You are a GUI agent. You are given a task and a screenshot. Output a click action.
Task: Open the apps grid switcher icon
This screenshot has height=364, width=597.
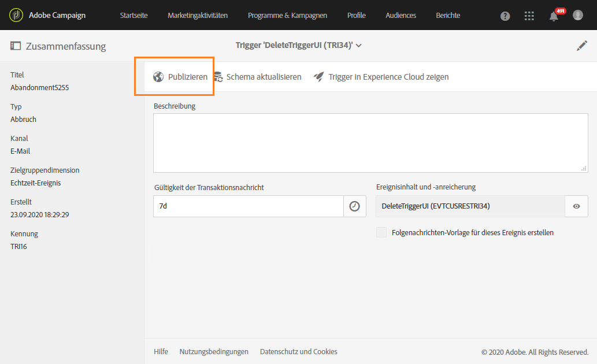(529, 16)
